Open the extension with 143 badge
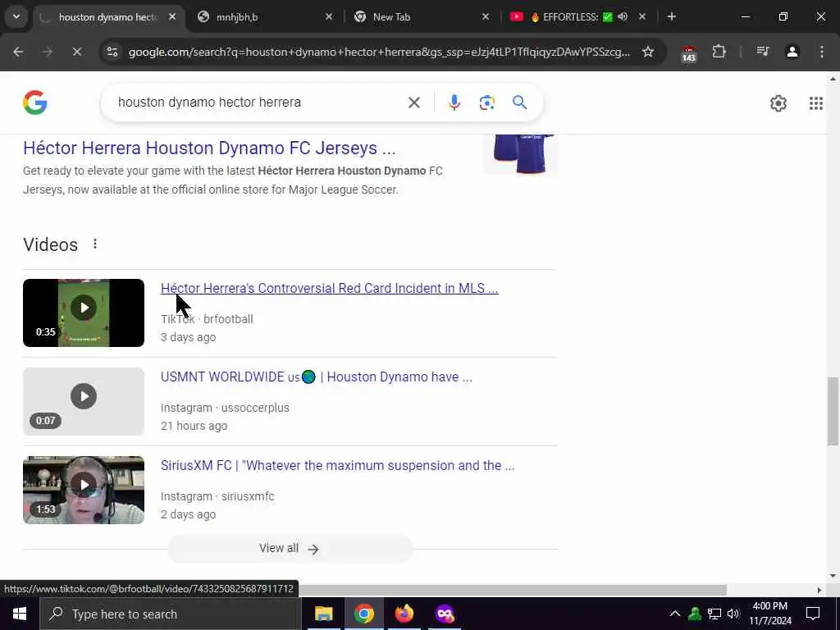The image size is (840, 630). coord(688,53)
